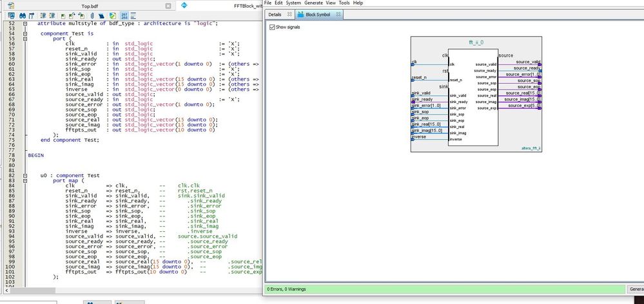Collapse the code fold at line 52
The image size is (644, 304).
pos(25,23)
